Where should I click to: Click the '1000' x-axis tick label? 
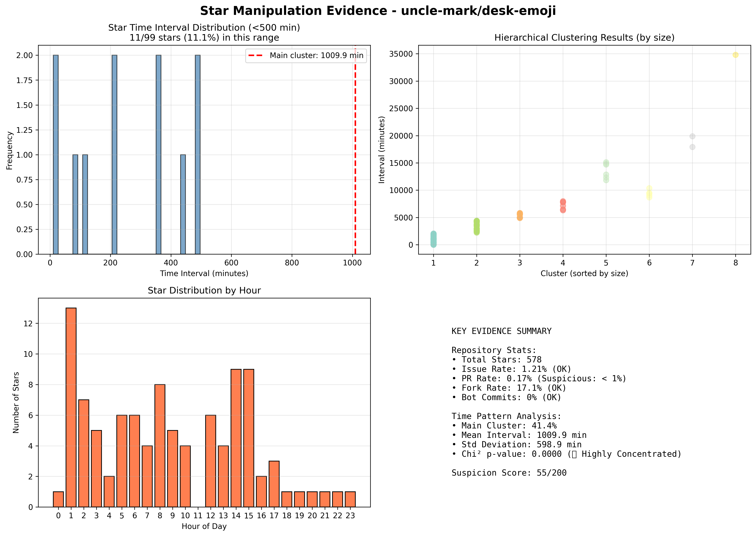(x=352, y=263)
